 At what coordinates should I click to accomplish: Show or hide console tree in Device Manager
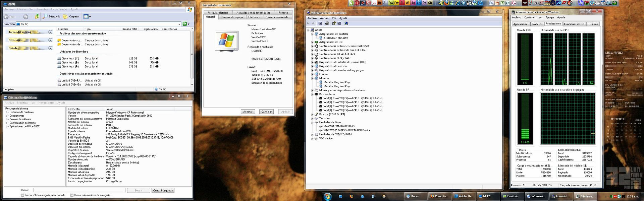[x=320, y=23]
